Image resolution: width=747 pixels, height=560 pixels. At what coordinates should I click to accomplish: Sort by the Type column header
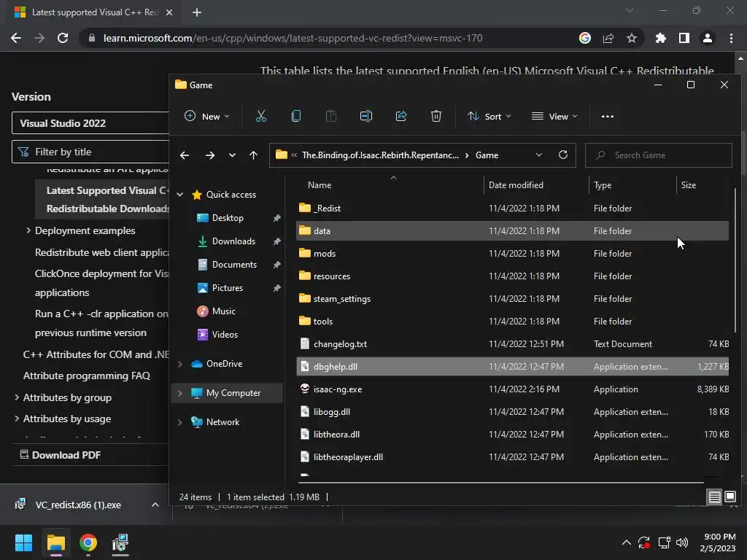click(632, 184)
